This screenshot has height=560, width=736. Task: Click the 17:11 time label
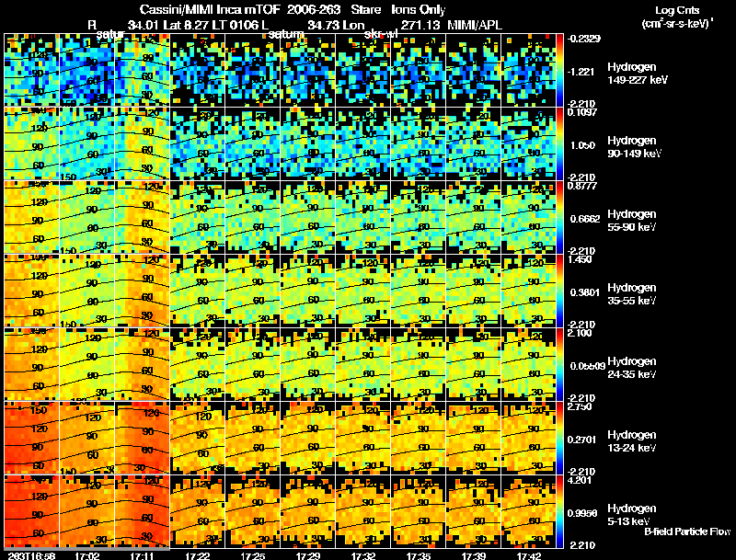point(143,555)
